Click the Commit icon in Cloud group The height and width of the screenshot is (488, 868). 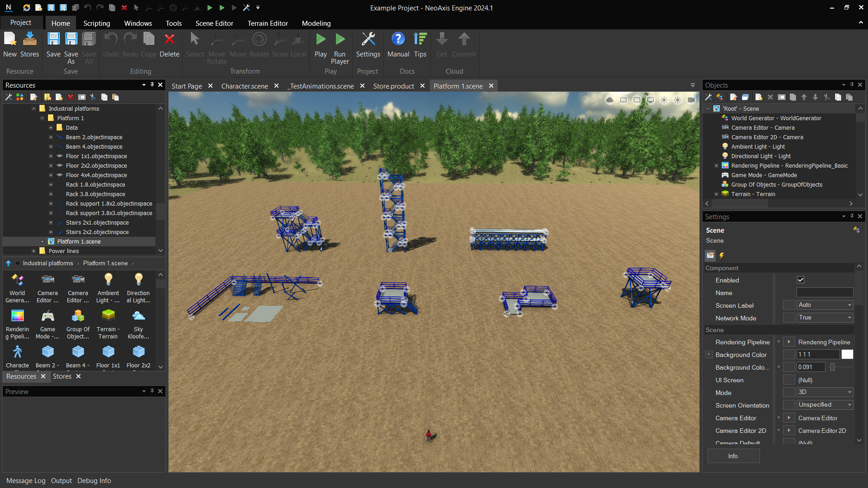point(464,45)
